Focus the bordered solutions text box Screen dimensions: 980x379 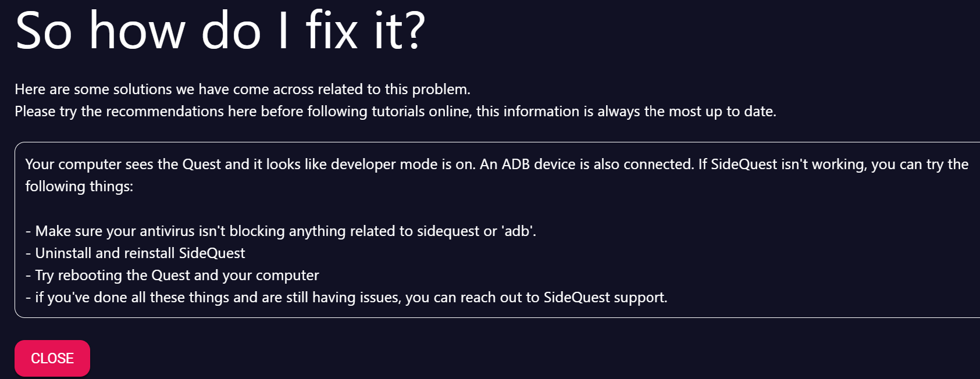pyautogui.click(x=497, y=230)
